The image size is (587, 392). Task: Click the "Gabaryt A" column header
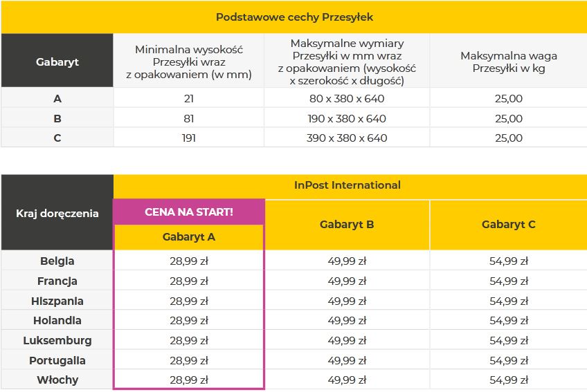tap(189, 236)
